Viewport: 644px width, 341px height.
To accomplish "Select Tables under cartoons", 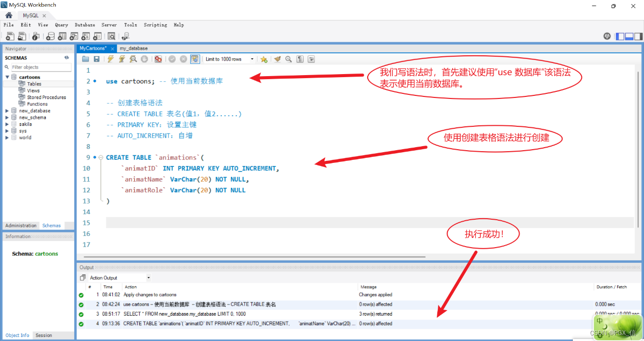I will click(x=34, y=84).
